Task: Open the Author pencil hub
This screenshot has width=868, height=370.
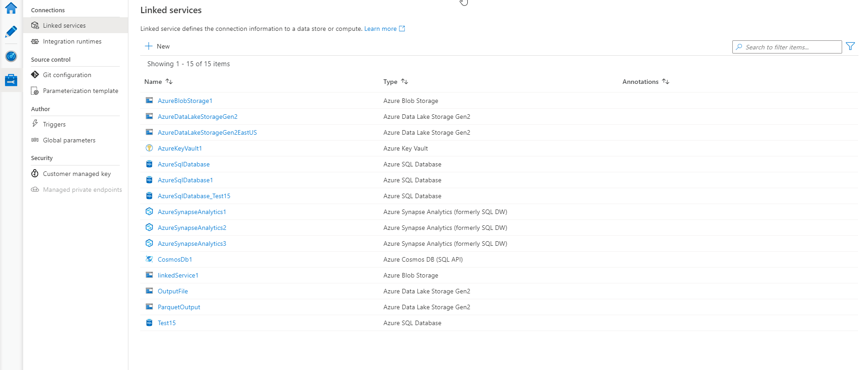Action: click(11, 32)
